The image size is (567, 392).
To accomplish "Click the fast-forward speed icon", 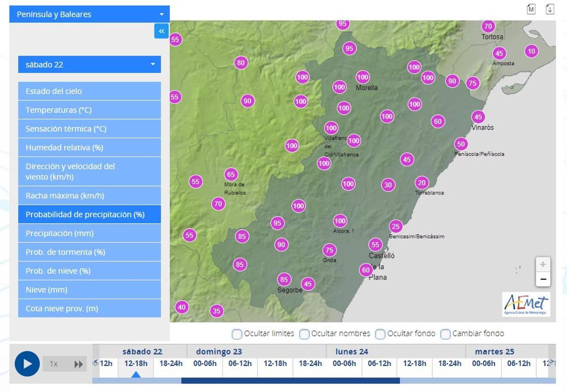I will 78,364.
